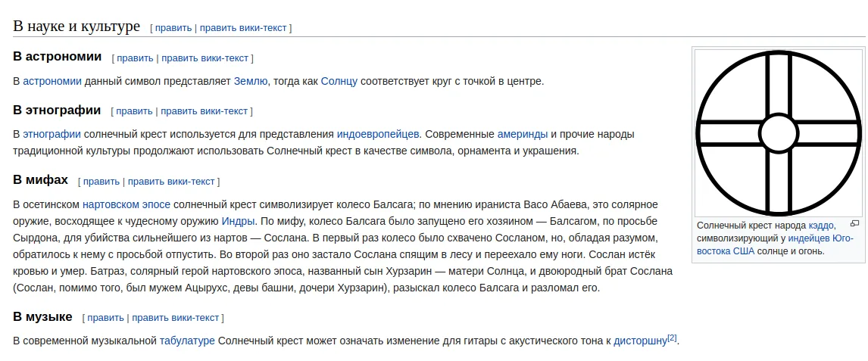Screen dimensions: 868x361
Task: Follow the "дисторшну" link
Action: [640, 341]
